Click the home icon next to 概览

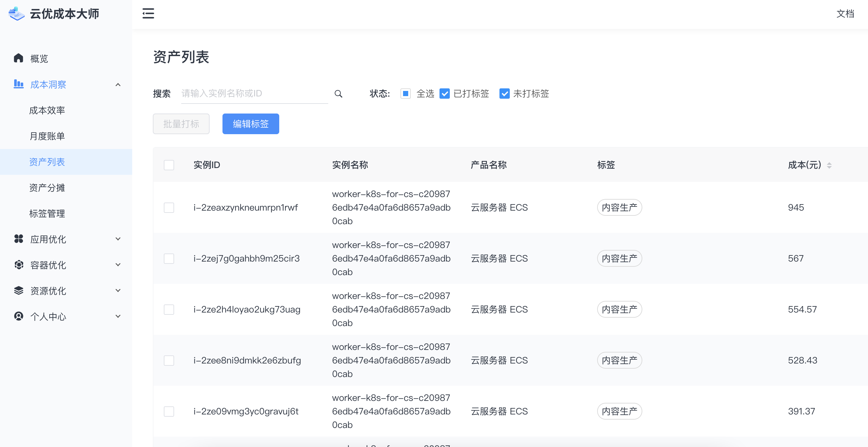coord(18,58)
